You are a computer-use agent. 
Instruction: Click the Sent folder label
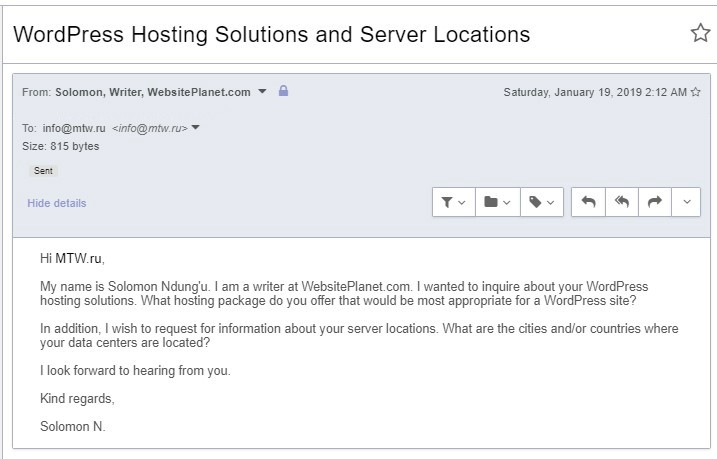[43, 171]
